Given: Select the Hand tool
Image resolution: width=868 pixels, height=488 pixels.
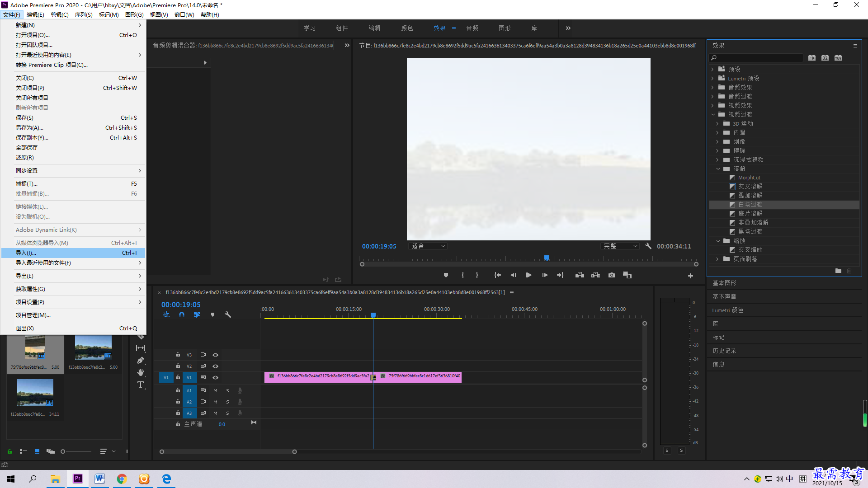Looking at the screenshot, I should pos(141,372).
